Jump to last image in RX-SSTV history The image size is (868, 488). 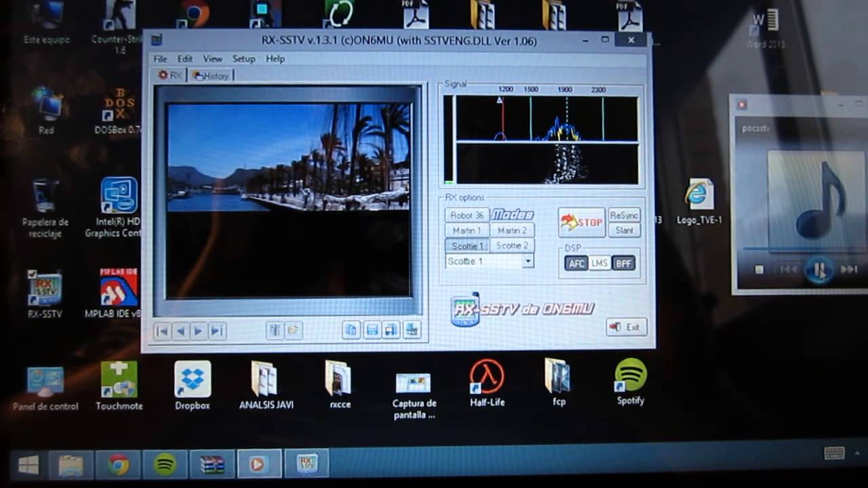point(216,331)
